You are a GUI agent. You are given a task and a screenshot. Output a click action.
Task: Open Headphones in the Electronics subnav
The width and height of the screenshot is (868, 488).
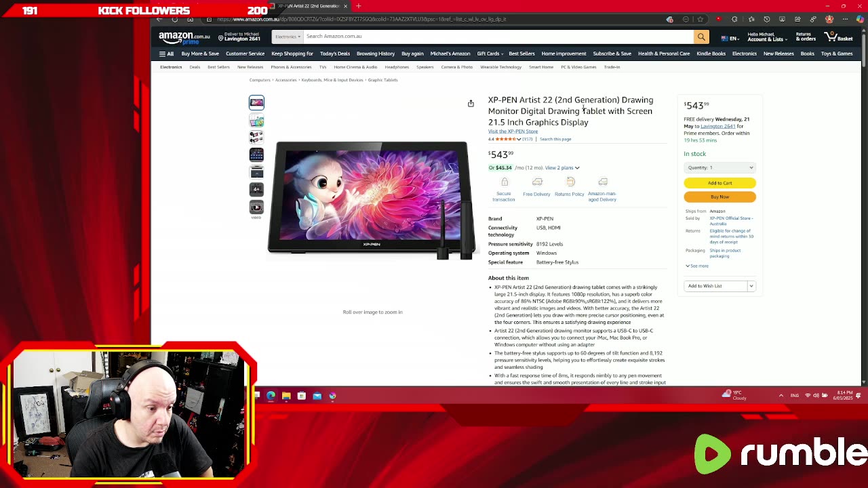[x=397, y=67]
